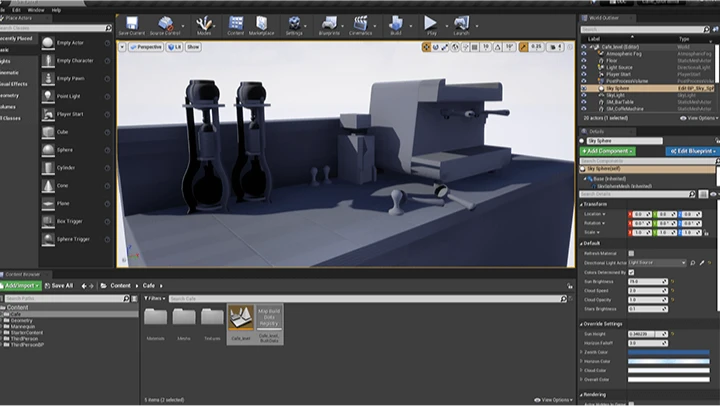Screen dimensions: 720x406
Task: Toggle visibility of Floor actor
Action: pos(584,61)
